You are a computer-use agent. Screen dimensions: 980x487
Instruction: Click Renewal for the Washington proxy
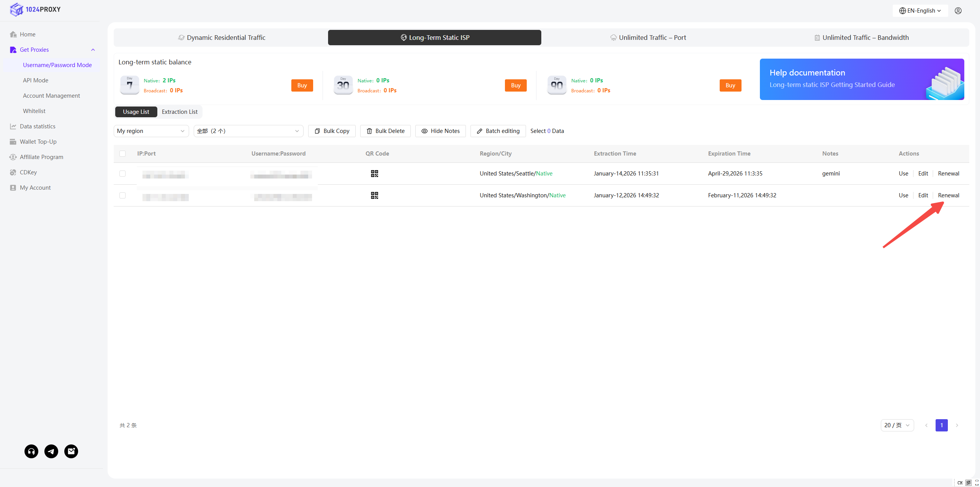pos(948,195)
